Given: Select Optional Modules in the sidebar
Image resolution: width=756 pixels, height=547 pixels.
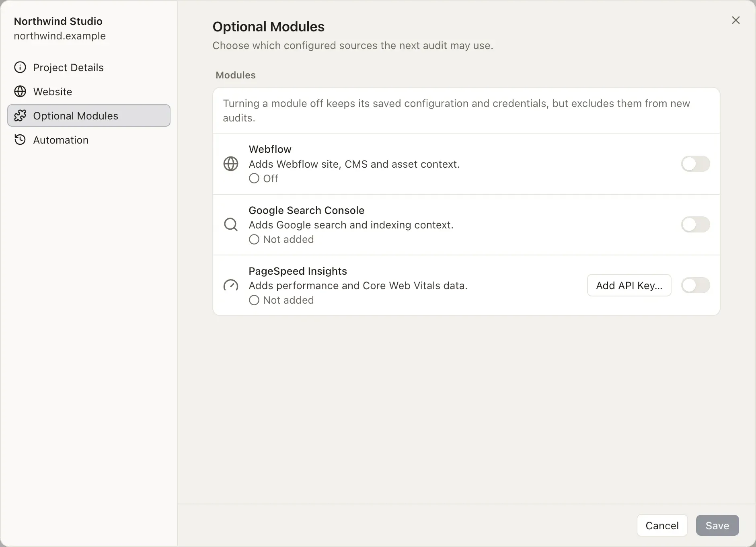Looking at the screenshot, I should click(x=89, y=115).
